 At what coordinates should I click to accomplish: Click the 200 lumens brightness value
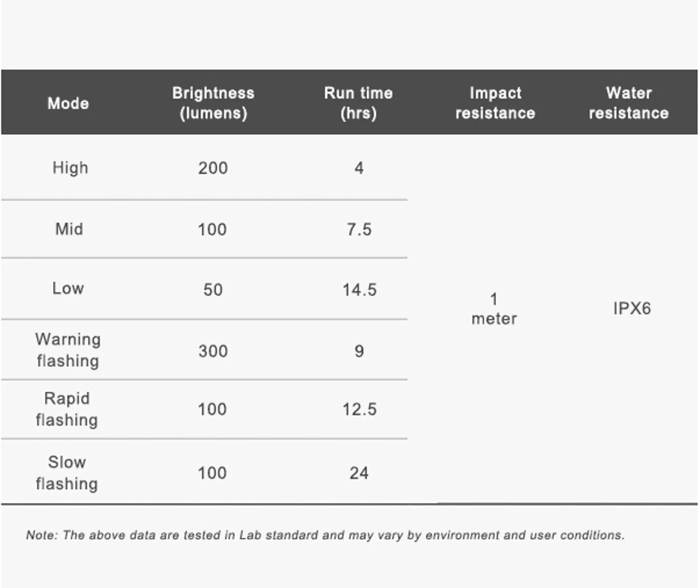pos(213,168)
